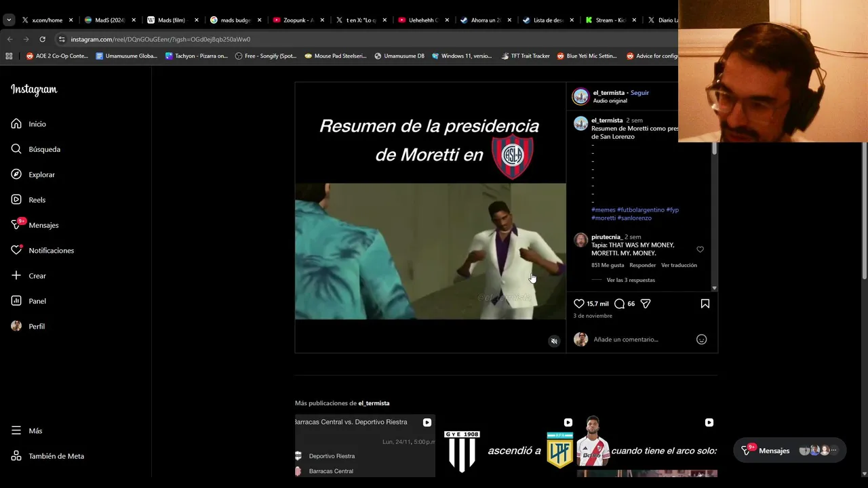
Task: Open the Panel dashboard icon
Action: coord(16,301)
